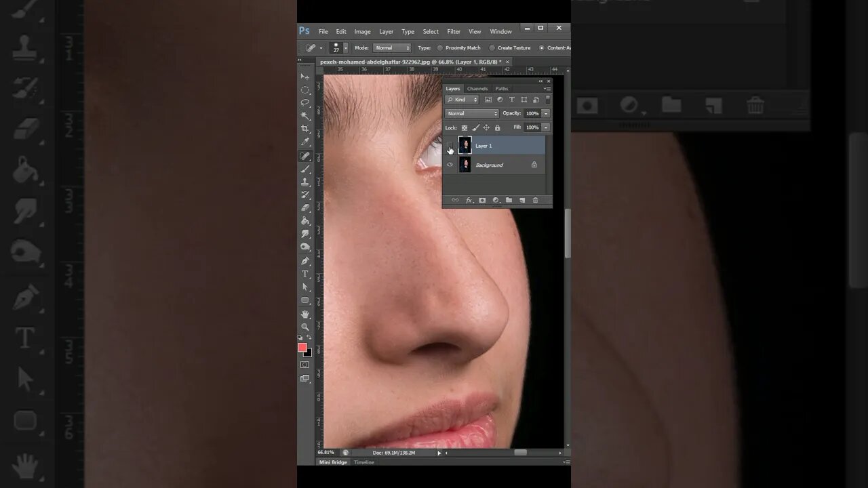
Task: Select the Eyedropper tool
Action: tap(305, 142)
